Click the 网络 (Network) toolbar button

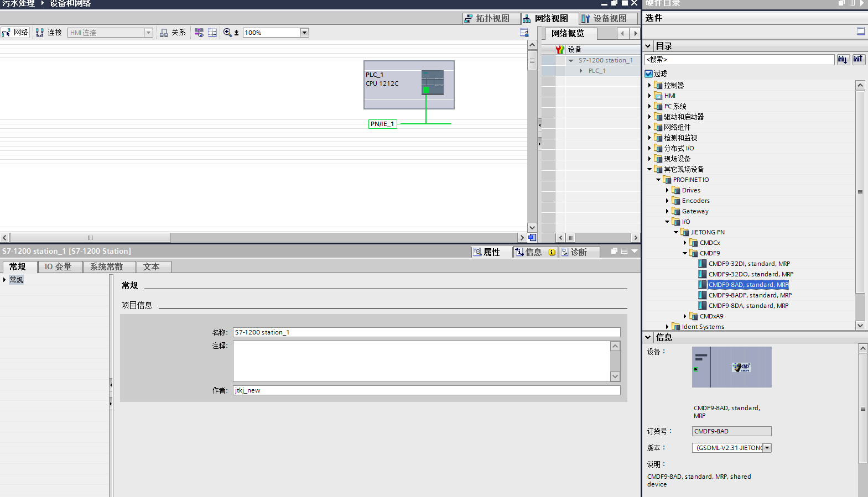15,33
